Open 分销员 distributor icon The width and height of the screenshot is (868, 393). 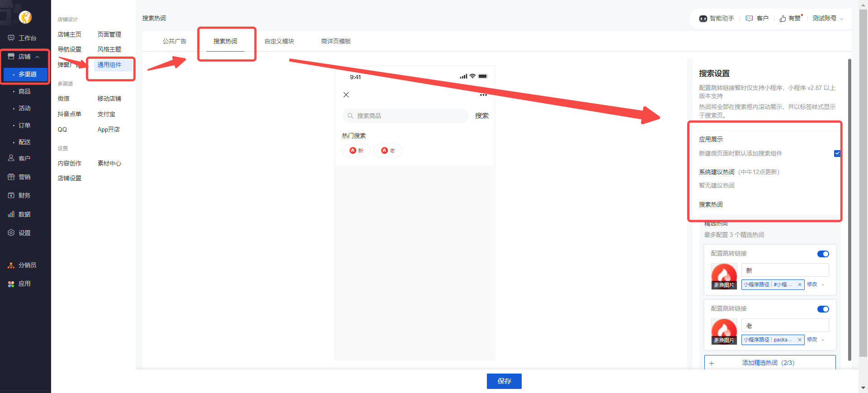click(x=11, y=265)
